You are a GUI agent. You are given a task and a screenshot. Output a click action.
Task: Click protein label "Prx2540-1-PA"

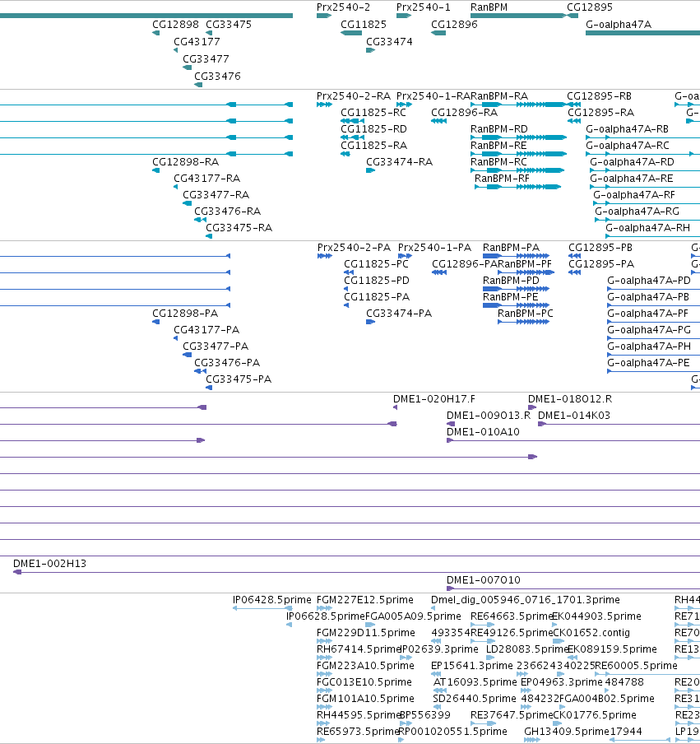(434, 248)
